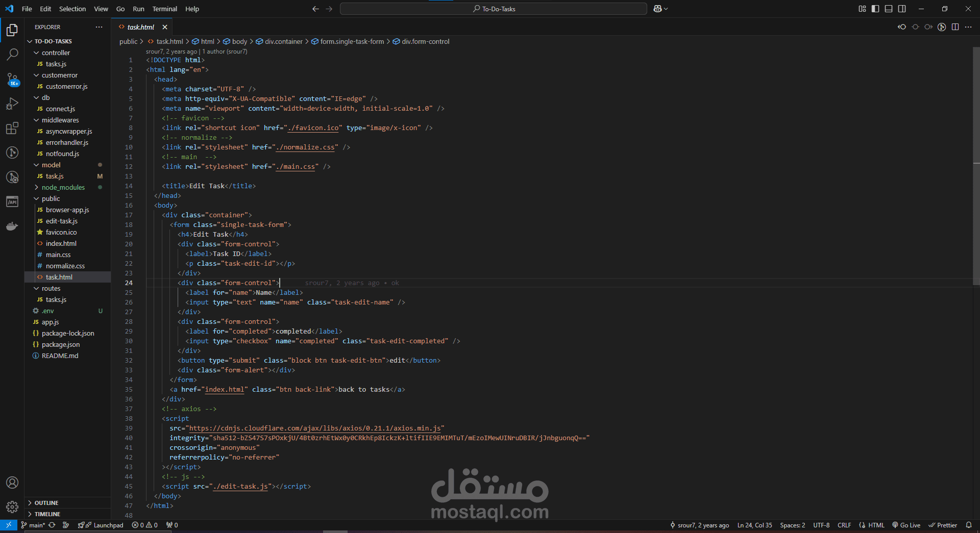Viewport: 980px width, 533px height.
Task: Click Ln 24, Col 35 in status bar
Action: pos(754,525)
